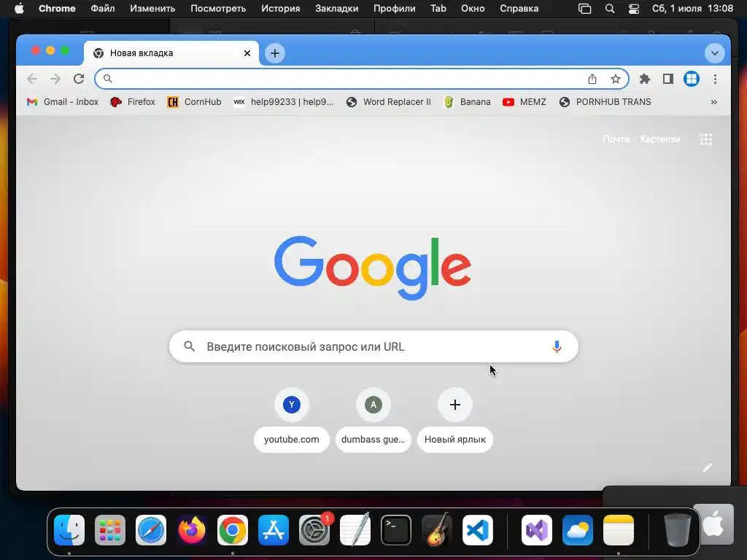Image resolution: width=747 pixels, height=560 pixels.
Task: Open the date and time clock
Action: [x=693, y=9]
